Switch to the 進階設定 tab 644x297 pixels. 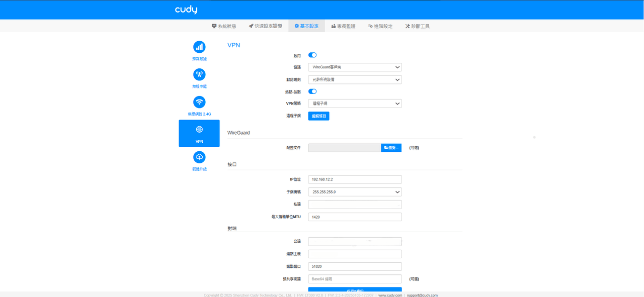[x=380, y=26]
